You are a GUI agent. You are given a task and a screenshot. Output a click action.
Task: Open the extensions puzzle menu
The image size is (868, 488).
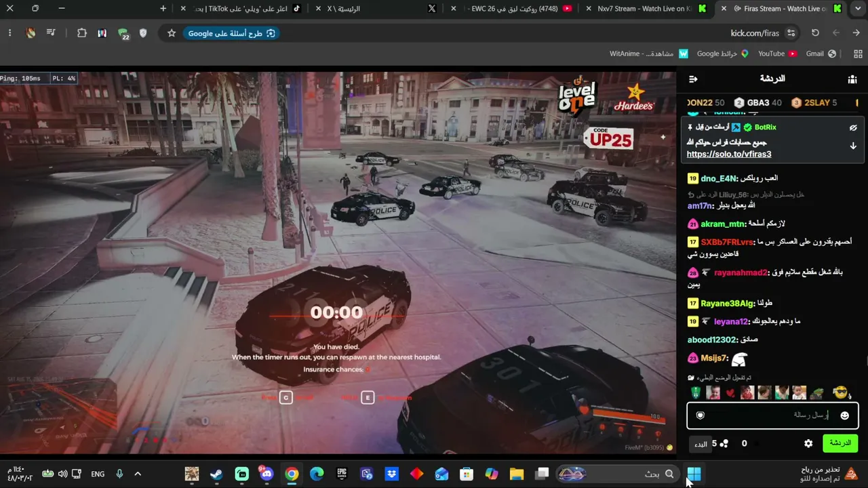pyautogui.click(x=82, y=33)
